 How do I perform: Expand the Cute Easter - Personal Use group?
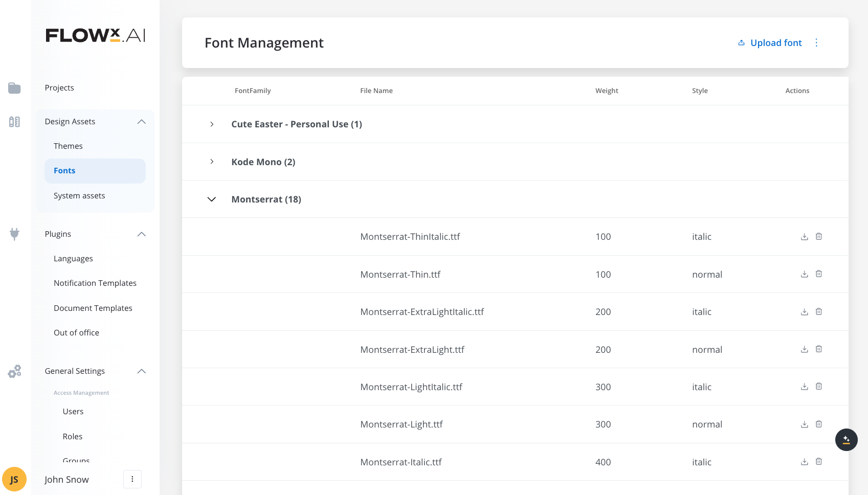coord(212,124)
